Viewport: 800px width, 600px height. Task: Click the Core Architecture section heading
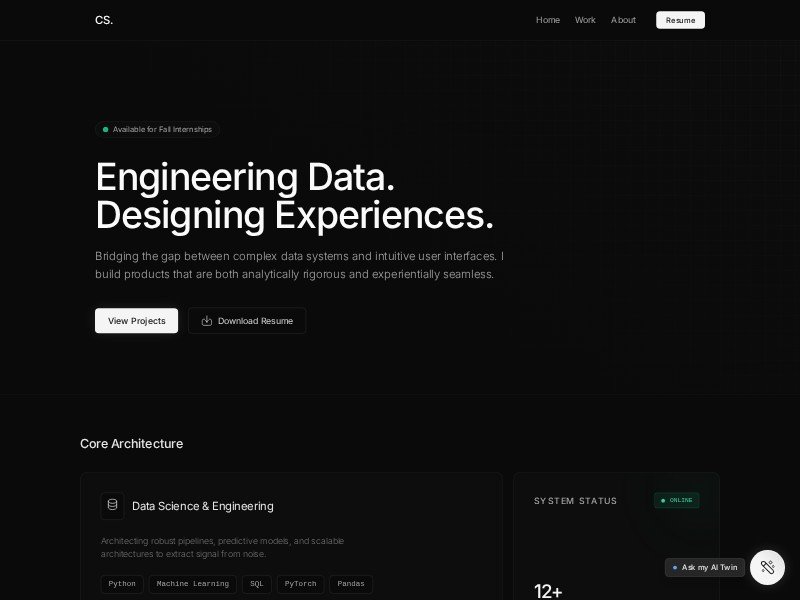pos(131,443)
